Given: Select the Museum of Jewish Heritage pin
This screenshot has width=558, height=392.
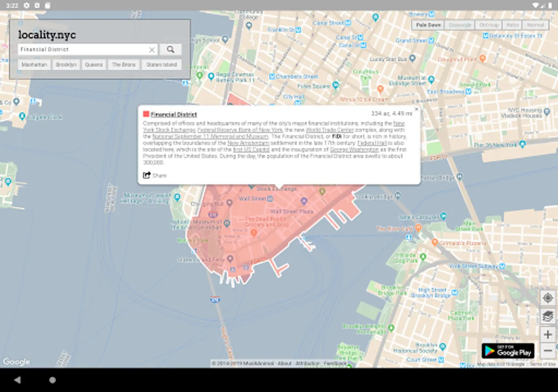Looking at the screenshot, I should (177, 197).
